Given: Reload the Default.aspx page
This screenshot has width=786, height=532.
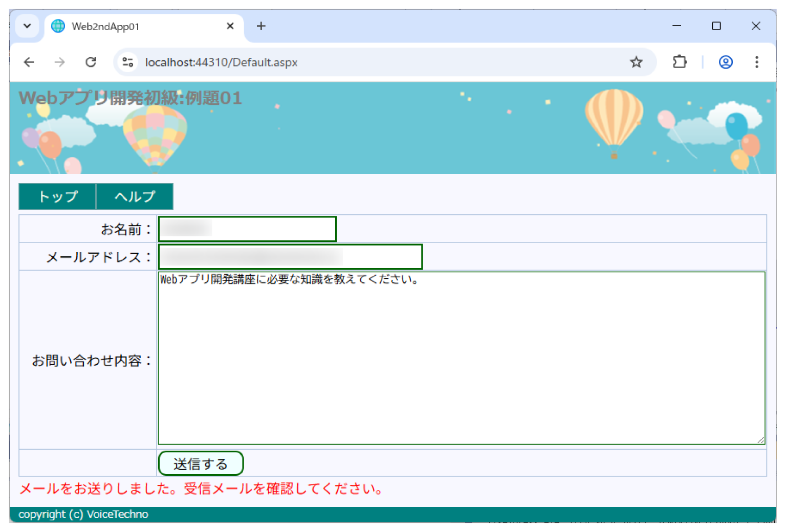Looking at the screenshot, I should [x=91, y=62].
